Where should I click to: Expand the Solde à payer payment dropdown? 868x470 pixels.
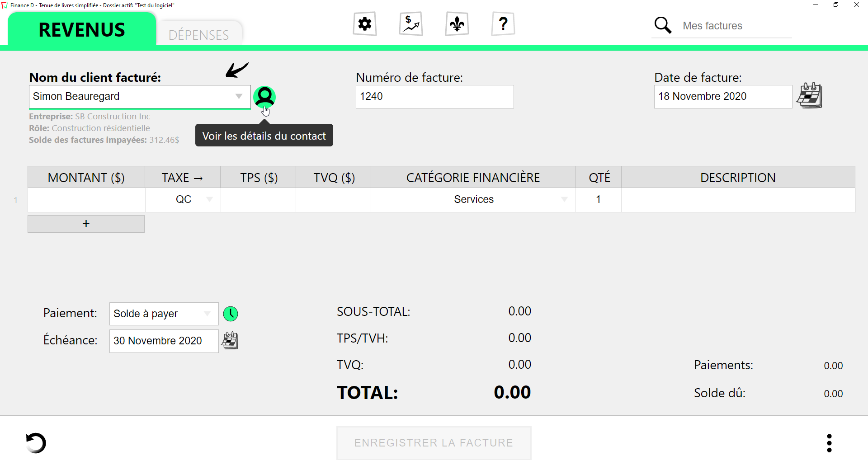pos(207,314)
